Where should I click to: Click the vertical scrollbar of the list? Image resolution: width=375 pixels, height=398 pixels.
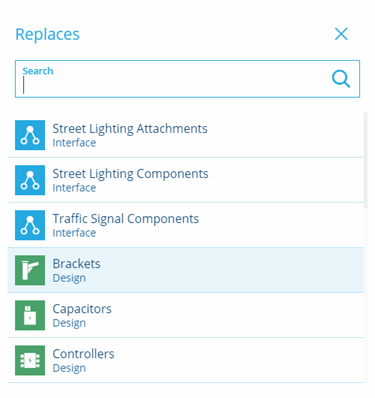click(366, 160)
